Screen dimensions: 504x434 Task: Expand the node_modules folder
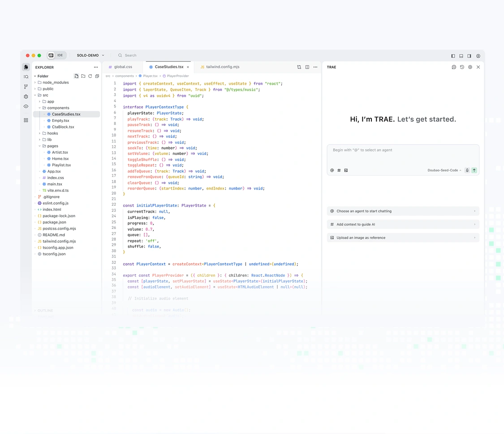pos(56,82)
